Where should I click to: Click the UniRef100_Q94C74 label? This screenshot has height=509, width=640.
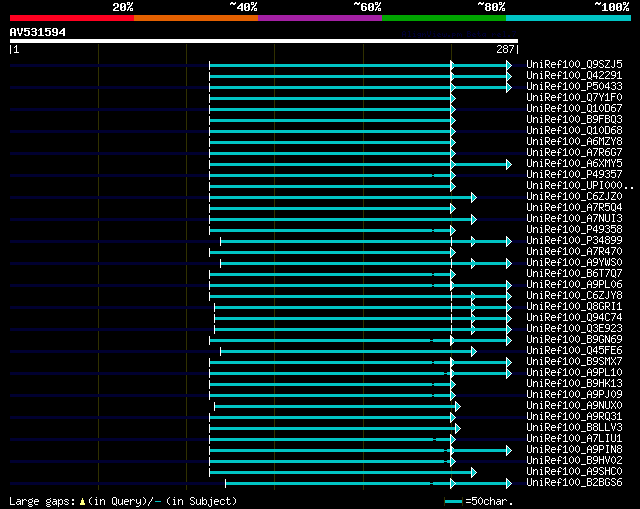point(574,318)
